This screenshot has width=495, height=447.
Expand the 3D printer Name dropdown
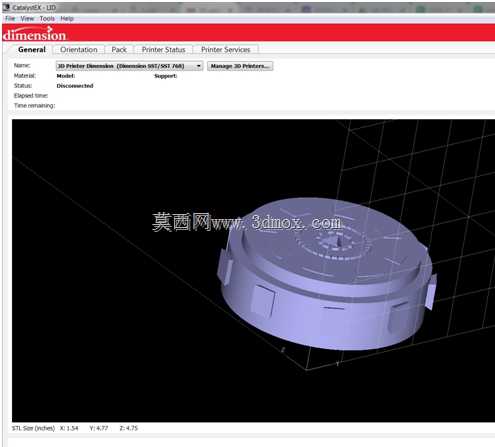pyautogui.click(x=129, y=66)
